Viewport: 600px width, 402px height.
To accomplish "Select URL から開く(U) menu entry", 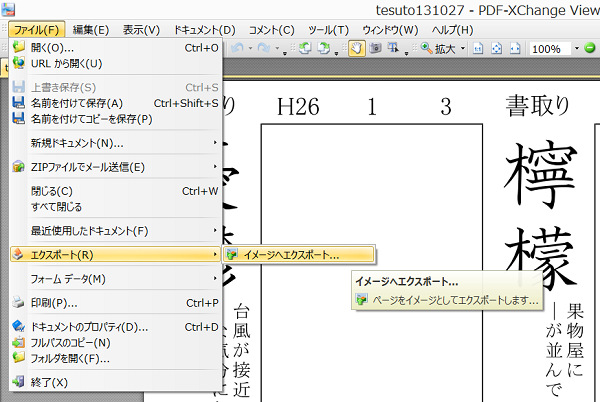I will coord(116,63).
